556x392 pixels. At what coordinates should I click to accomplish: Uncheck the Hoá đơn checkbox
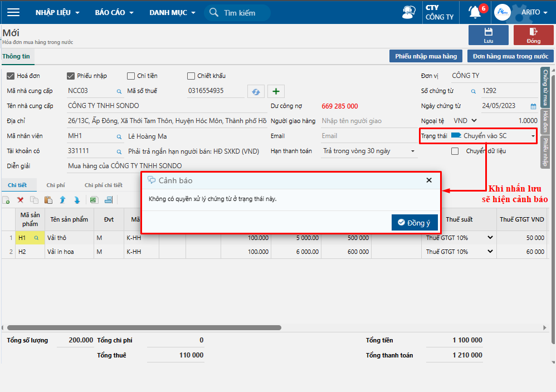click(x=11, y=76)
